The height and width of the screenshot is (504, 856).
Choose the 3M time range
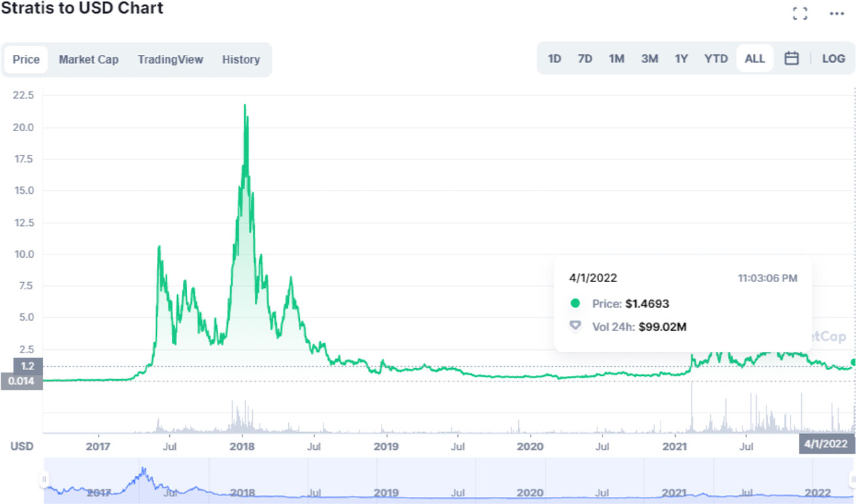click(649, 59)
